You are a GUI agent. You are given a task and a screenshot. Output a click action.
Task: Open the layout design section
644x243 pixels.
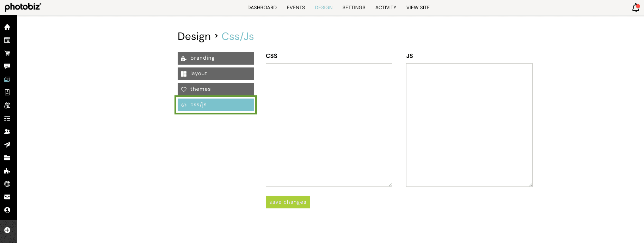point(216,74)
